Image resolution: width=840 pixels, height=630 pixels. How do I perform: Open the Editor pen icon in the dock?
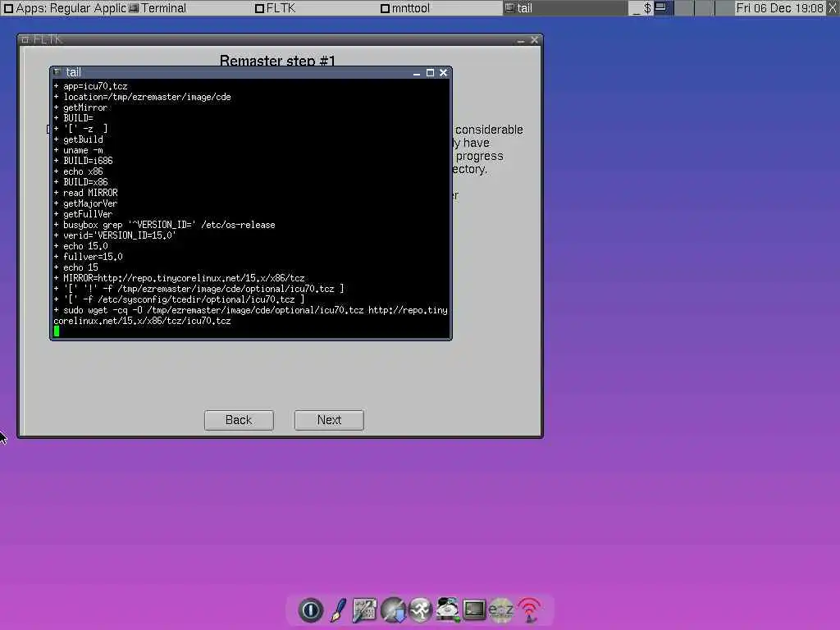click(x=338, y=610)
